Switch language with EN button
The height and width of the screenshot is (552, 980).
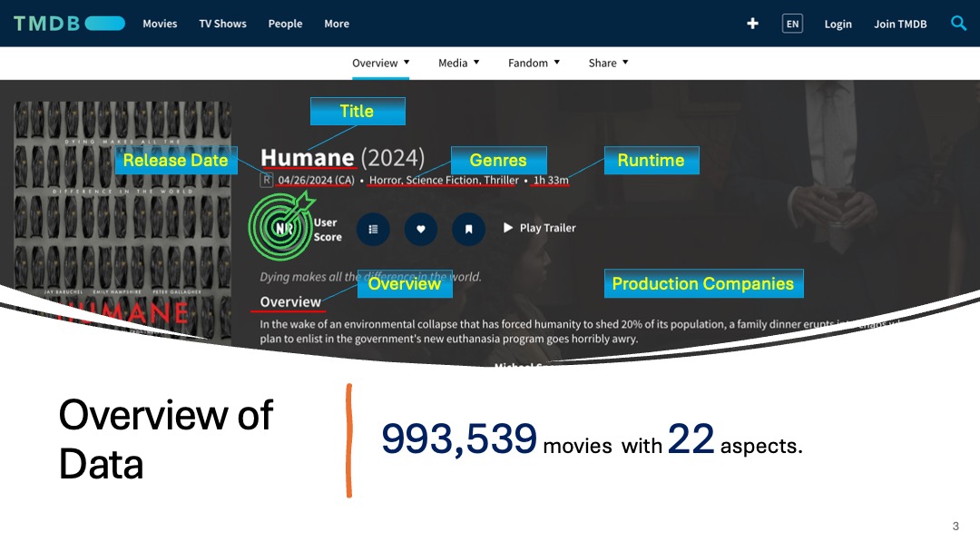click(x=792, y=24)
